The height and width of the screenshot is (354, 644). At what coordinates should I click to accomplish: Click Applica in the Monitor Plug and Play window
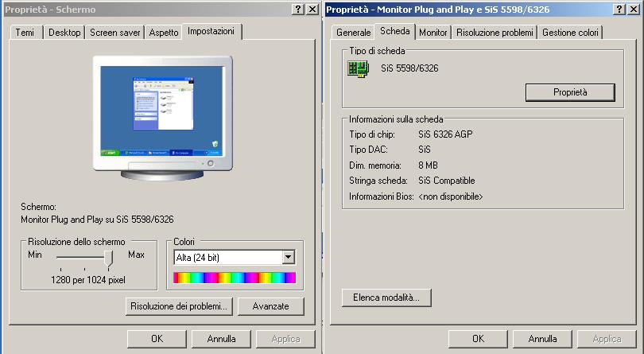coord(607,339)
